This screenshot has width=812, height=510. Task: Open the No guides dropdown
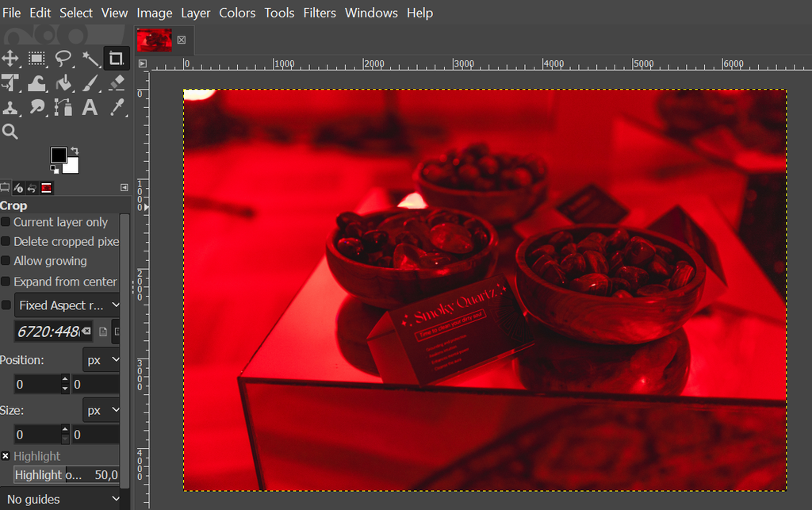[x=61, y=499]
